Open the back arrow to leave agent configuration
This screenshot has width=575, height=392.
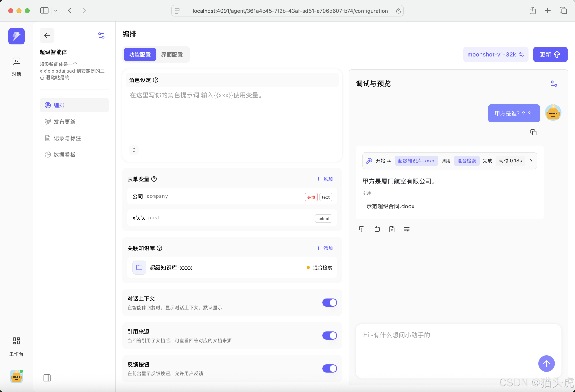click(x=47, y=35)
